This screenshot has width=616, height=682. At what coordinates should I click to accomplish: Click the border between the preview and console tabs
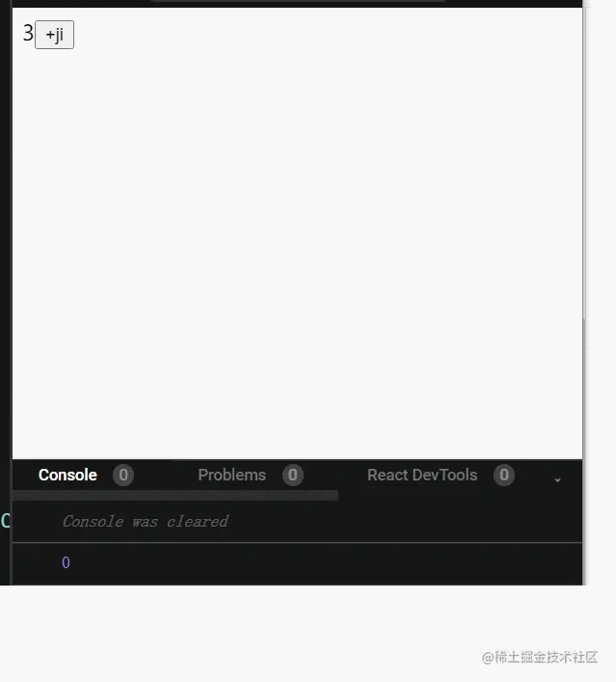(x=297, y=459)
